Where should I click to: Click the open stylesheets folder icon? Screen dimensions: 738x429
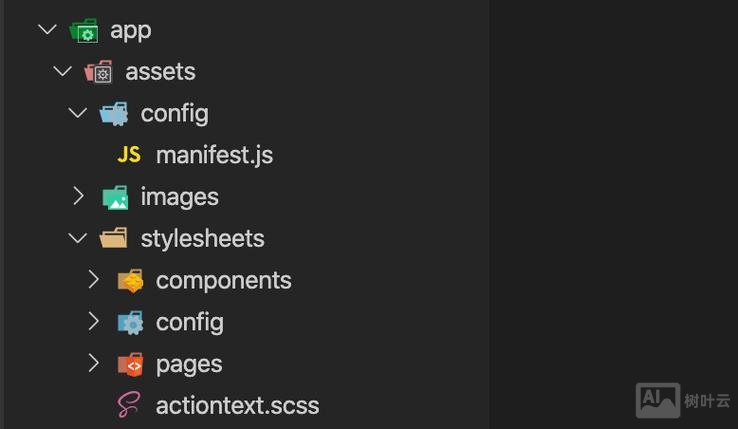[x=114, y=239]
